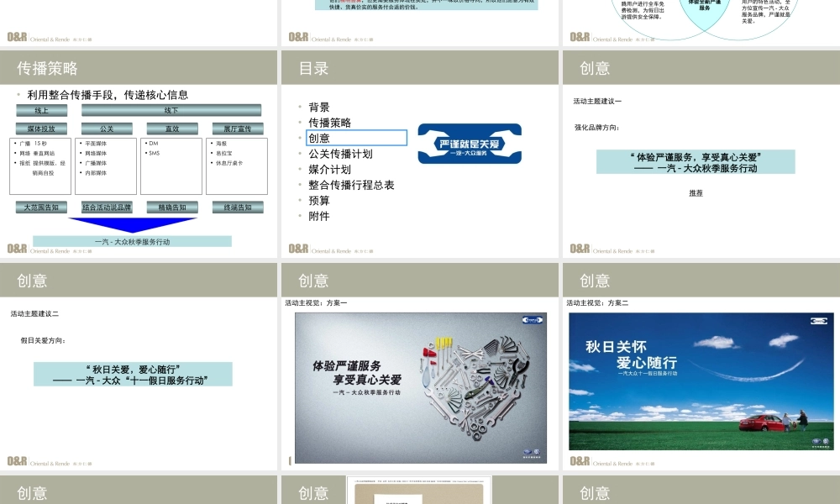
Task: Click 预算 in the contents list
Action: click(x=318, y=200)
